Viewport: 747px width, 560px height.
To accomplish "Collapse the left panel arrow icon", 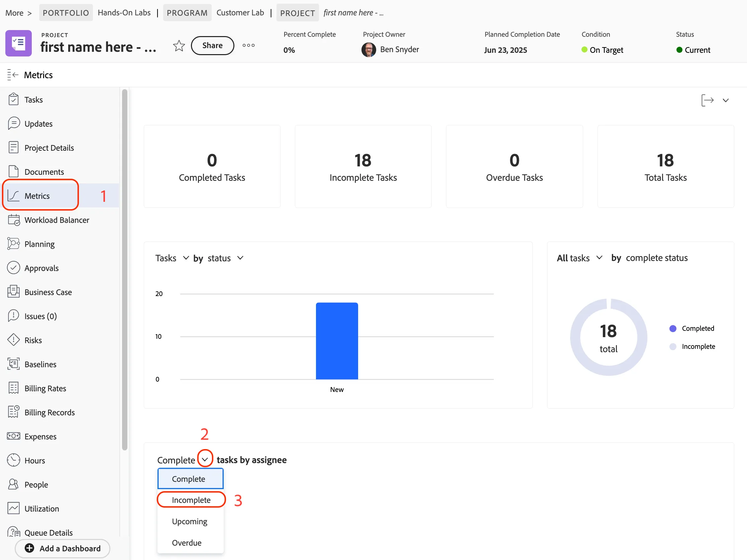I will pos(12,75).
